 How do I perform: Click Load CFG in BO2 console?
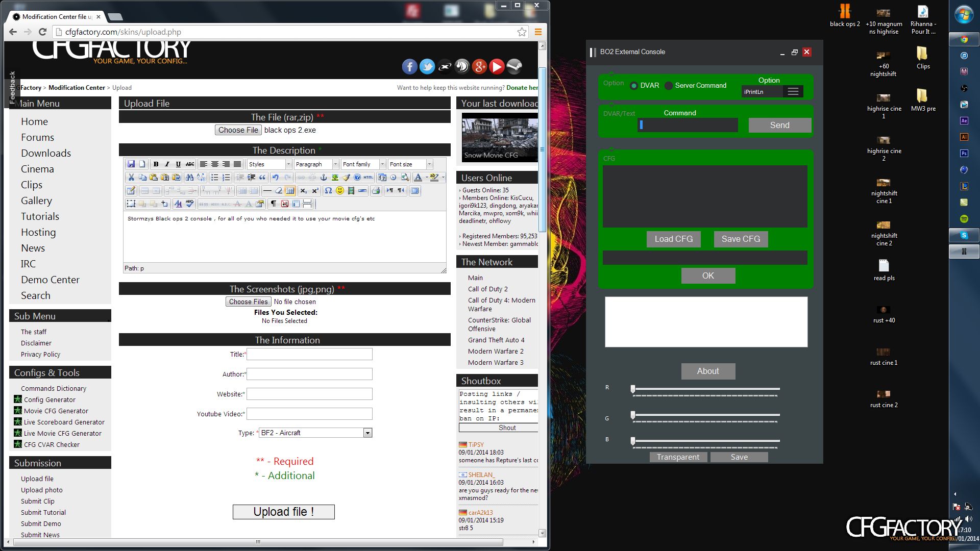pyautogui.click(x=673, y=239)
